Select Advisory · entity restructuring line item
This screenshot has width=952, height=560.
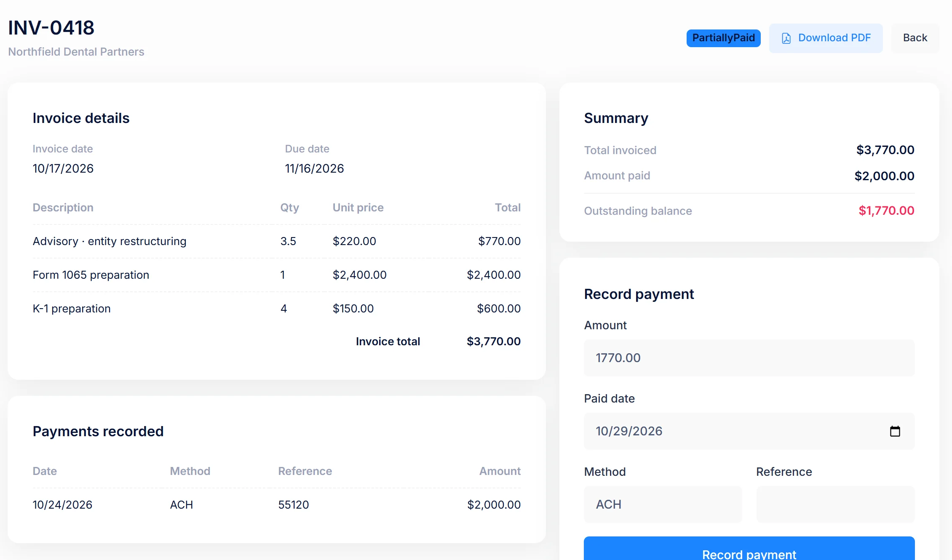coord(110,241)
